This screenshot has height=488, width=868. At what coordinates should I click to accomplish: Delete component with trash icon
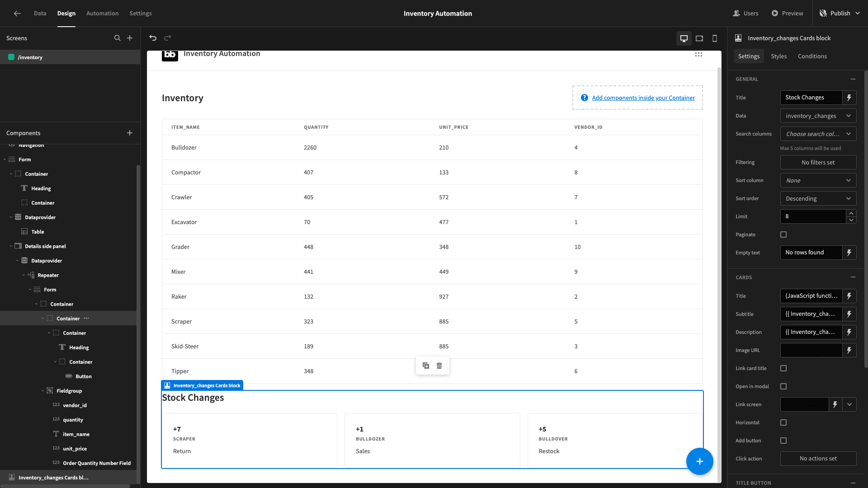point(439,366)
